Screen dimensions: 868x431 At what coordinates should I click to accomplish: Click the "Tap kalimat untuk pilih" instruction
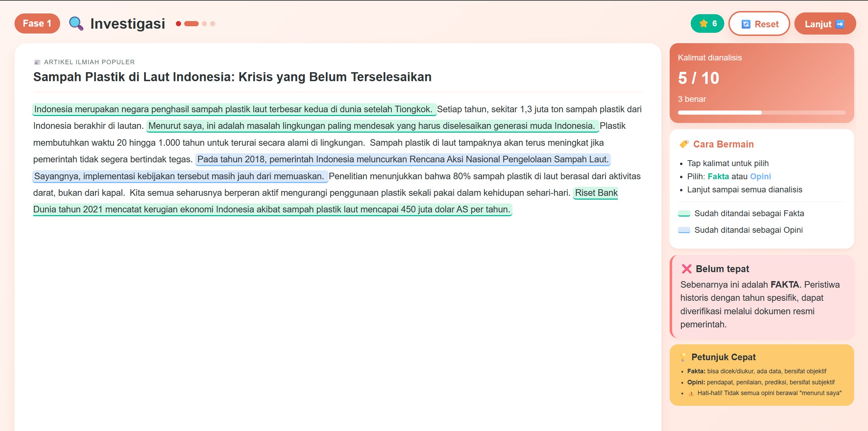(x=728, y=163)
